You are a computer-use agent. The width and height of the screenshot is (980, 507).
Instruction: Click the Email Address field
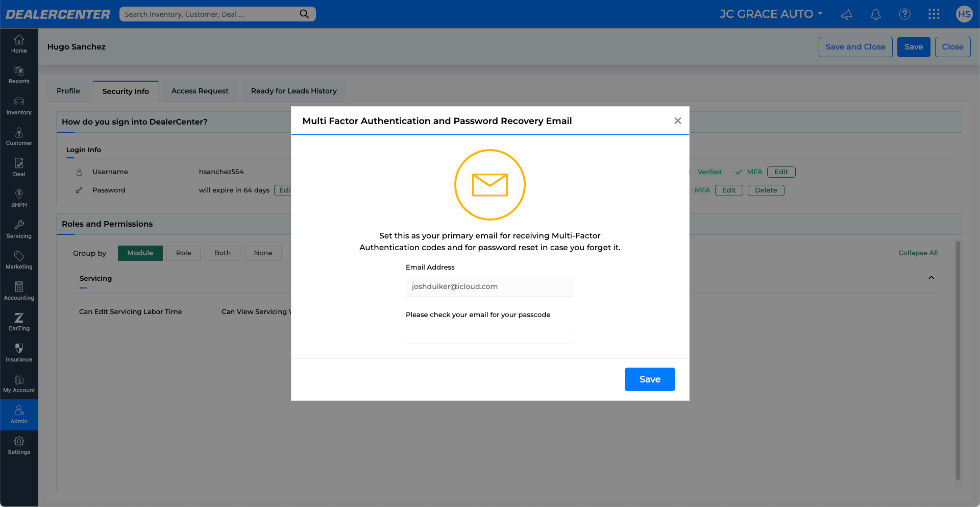tap(490, 287)
